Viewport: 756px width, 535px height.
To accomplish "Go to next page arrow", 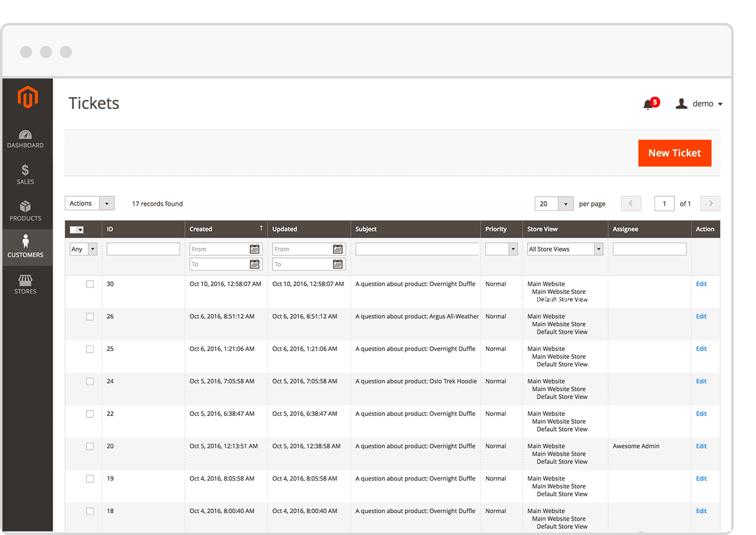I will (710, 203).
